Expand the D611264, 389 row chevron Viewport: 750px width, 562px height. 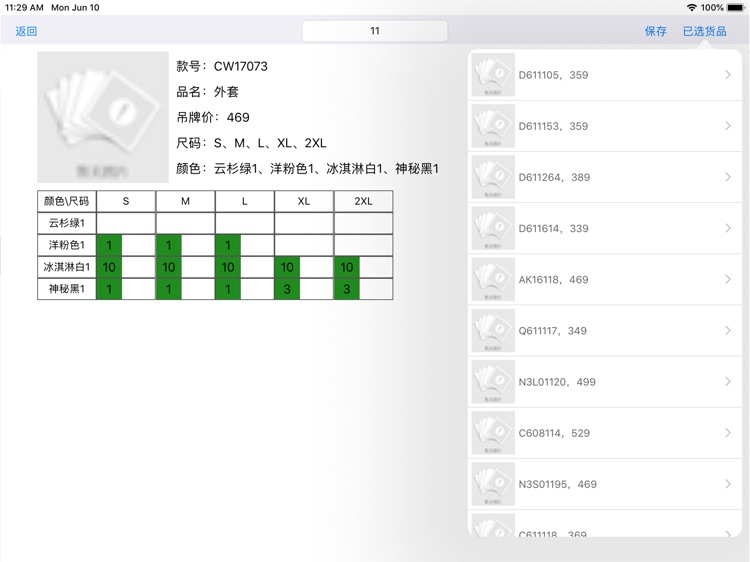(728, 177)
